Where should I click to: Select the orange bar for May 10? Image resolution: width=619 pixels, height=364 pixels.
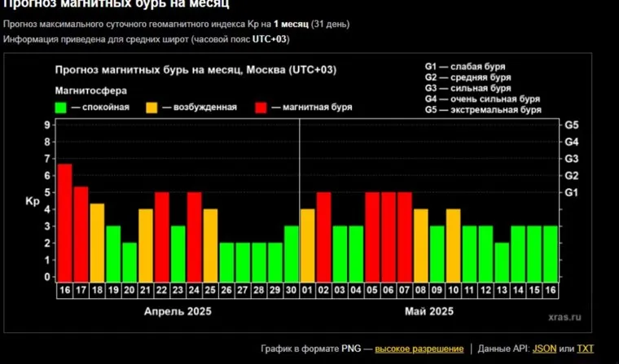454,243
